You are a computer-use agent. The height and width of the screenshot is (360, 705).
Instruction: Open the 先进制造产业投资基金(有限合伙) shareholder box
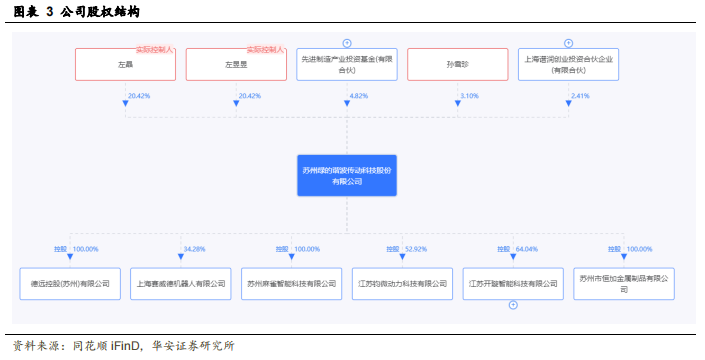[x=347, y=65]
